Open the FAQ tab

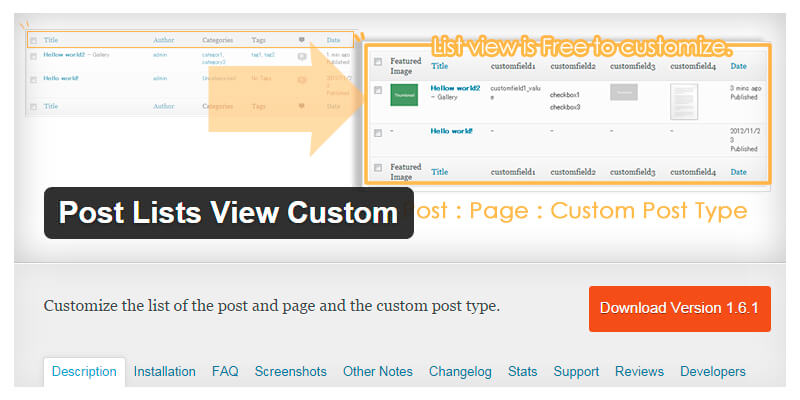225,371
